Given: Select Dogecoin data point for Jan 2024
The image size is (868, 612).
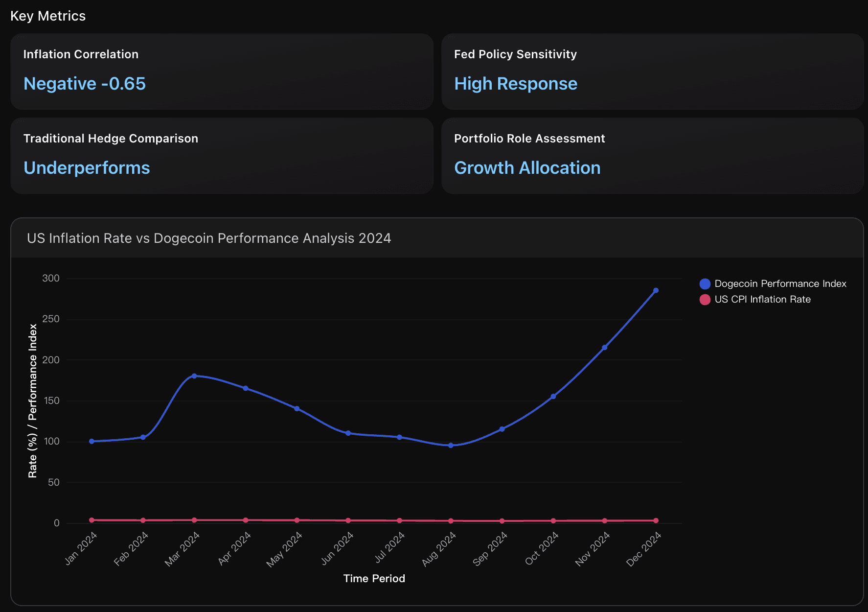Looking at the screenshot, I should (91, 441).
